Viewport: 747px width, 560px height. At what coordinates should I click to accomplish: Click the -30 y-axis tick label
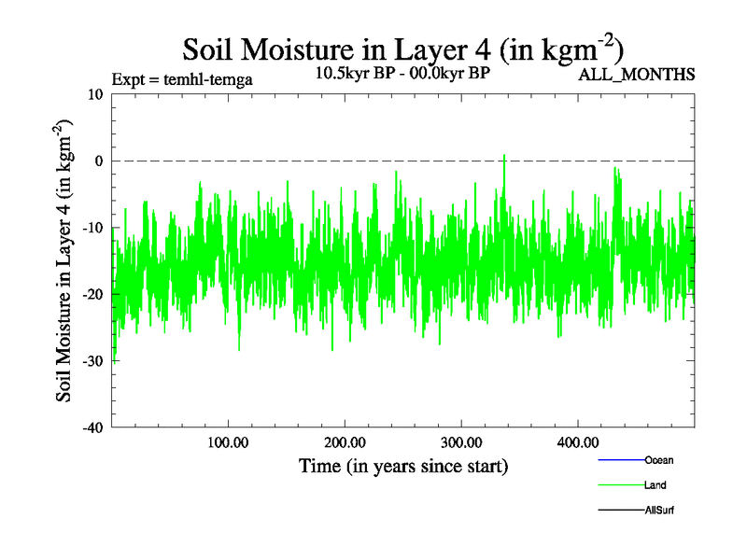tap(93, 361)
